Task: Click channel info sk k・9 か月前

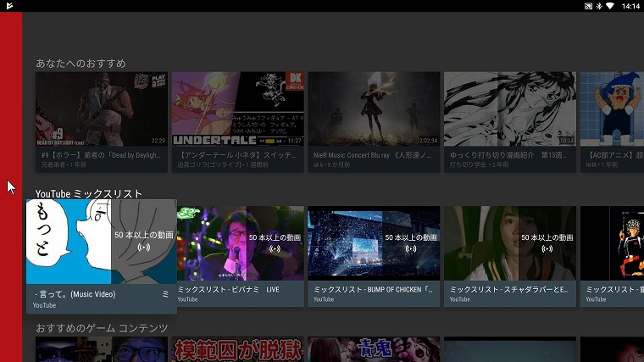Action: point(332,164)
